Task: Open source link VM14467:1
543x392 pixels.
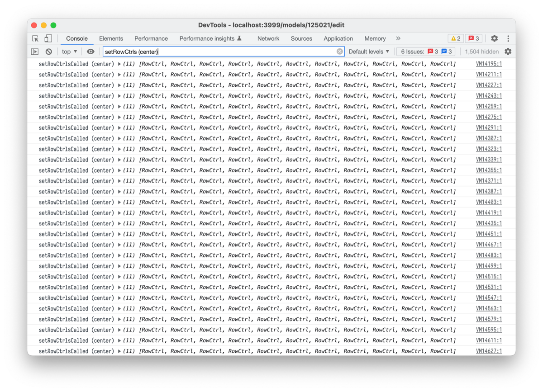Action: [x=489, y=245]
